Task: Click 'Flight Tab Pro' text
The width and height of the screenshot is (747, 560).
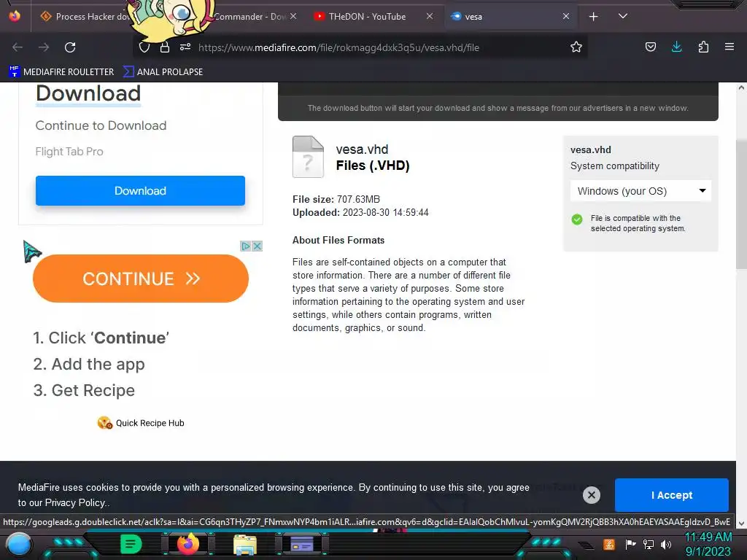Action: click(x=69, y=152)
